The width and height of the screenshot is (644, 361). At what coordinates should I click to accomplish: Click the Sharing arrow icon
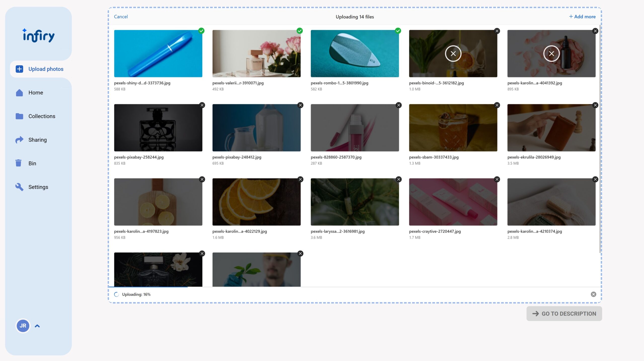(x=19, y=140)
